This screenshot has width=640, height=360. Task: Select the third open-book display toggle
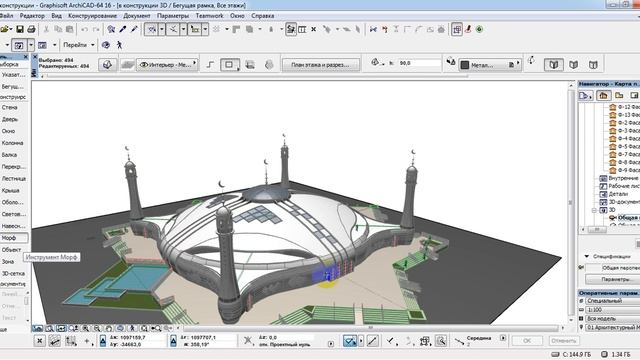click(593, 64)
